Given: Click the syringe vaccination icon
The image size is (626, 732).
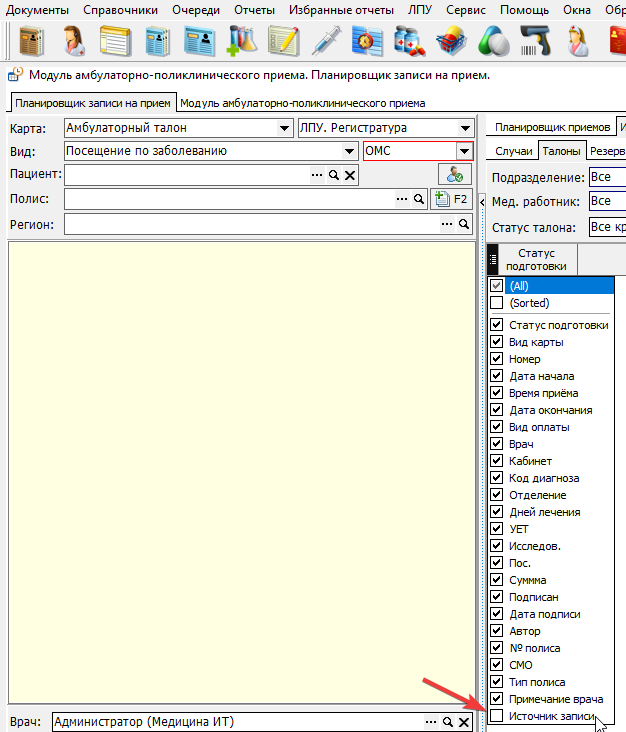Looking at the screenshot, I should point(326,41).
